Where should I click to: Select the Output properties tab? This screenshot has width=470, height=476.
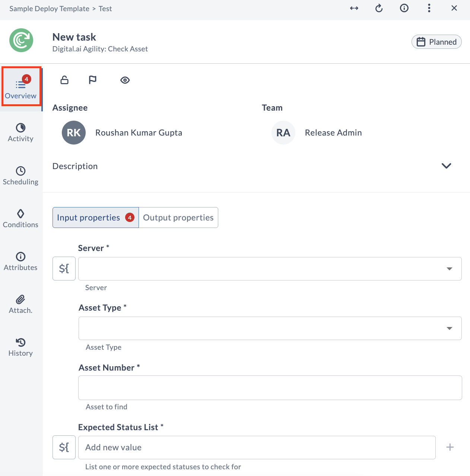point(178,218)
